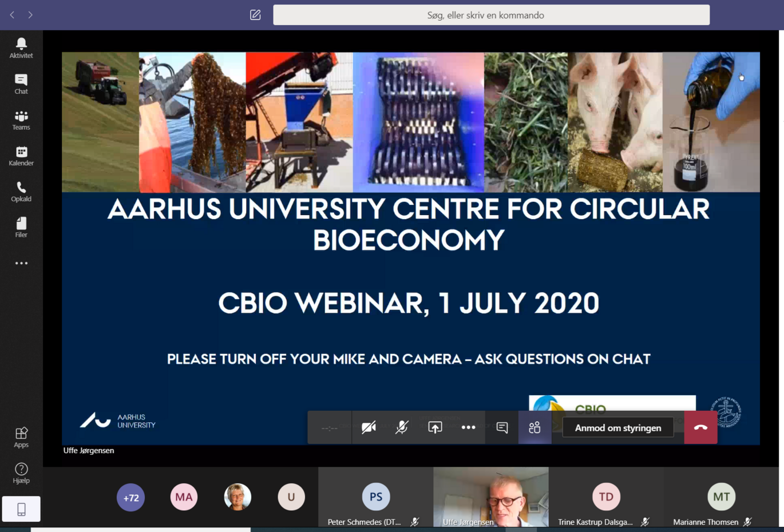
Task: Click the meeting duration timer
Action: (x=329, y=428)
